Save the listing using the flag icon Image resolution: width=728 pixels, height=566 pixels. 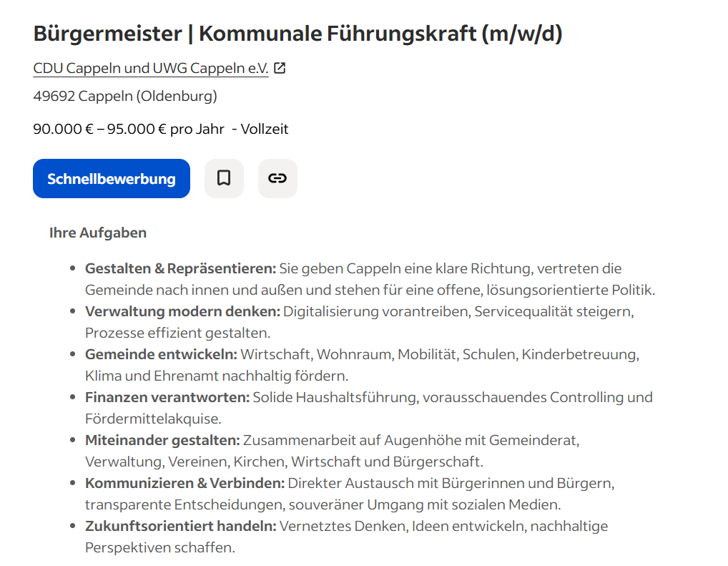tap(224, 178)
